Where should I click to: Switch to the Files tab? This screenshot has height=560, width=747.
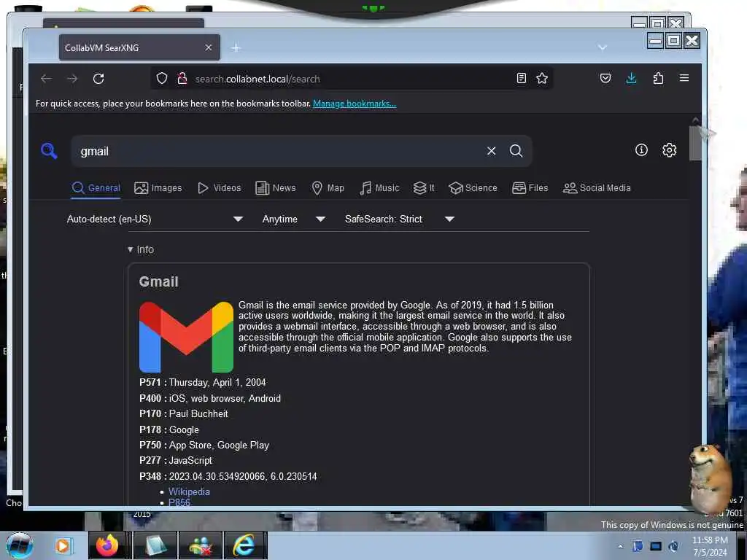coord(530,188)
